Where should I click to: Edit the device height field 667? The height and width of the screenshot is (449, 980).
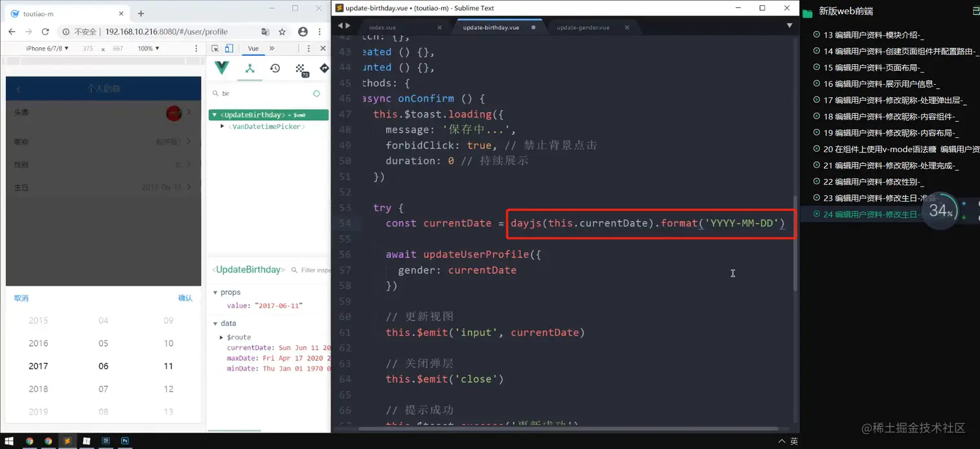coord(117,49)
